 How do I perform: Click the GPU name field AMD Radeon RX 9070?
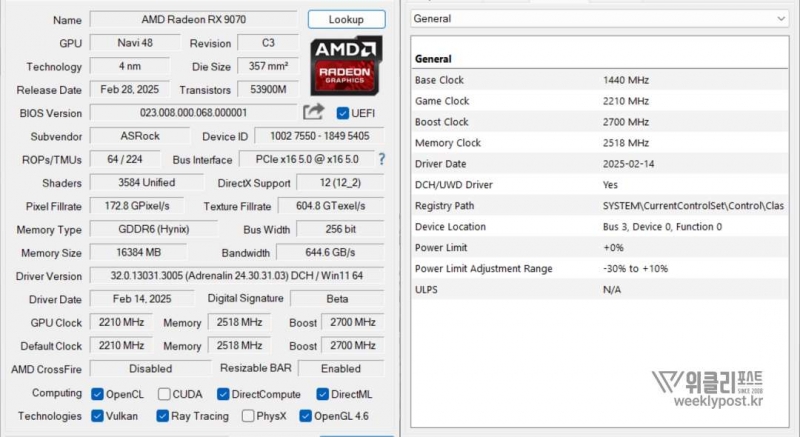coord(193,20)
